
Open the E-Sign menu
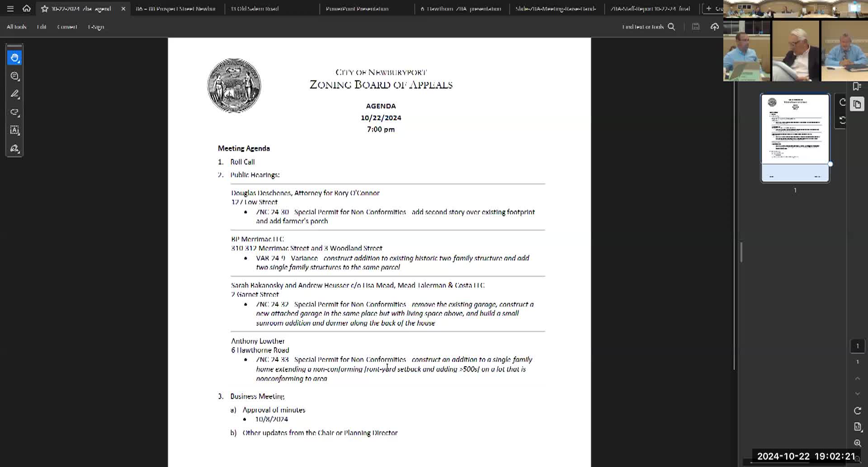coord(96,27)
